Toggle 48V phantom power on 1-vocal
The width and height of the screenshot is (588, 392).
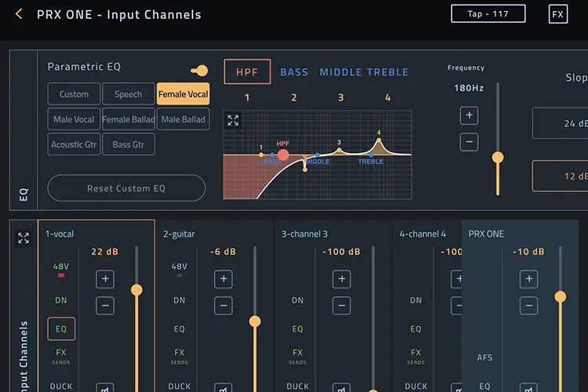pos(60,270)
